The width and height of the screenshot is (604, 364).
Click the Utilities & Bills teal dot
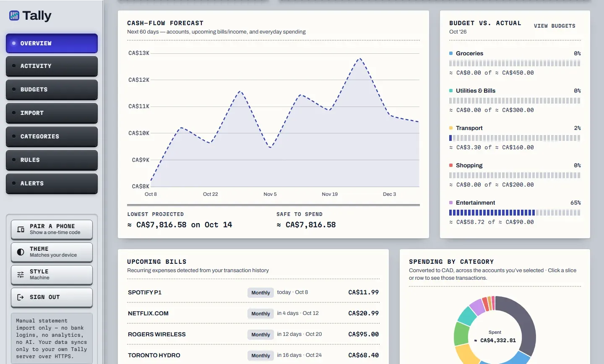pos(451,91)
